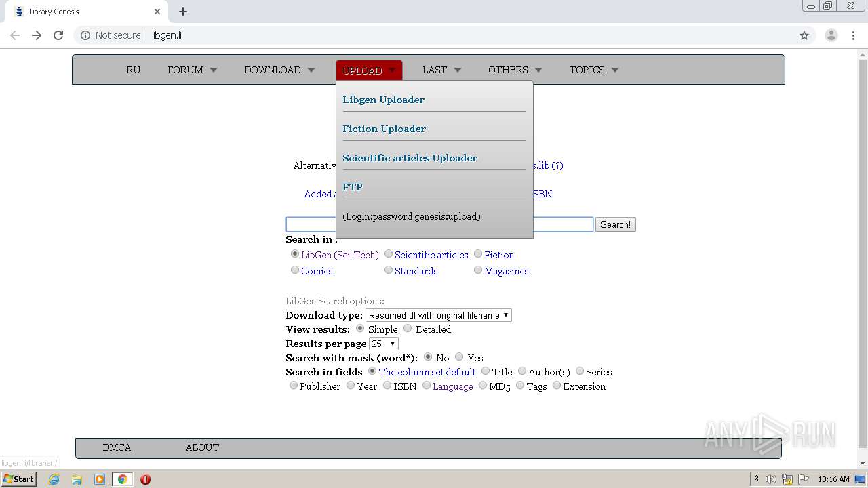Screen dimensions: 868x488
Task: Click the taskbar clock showing 10:16 AM
Action: [833, 479]
